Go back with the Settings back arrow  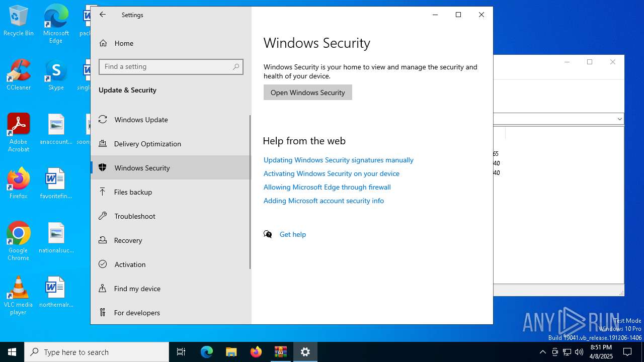coord(103,15)
